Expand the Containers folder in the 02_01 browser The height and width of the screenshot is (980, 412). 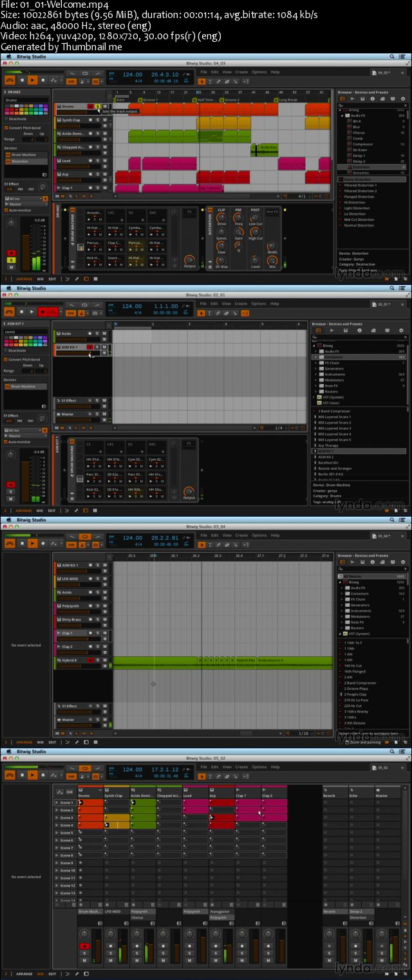pos(315,357)
